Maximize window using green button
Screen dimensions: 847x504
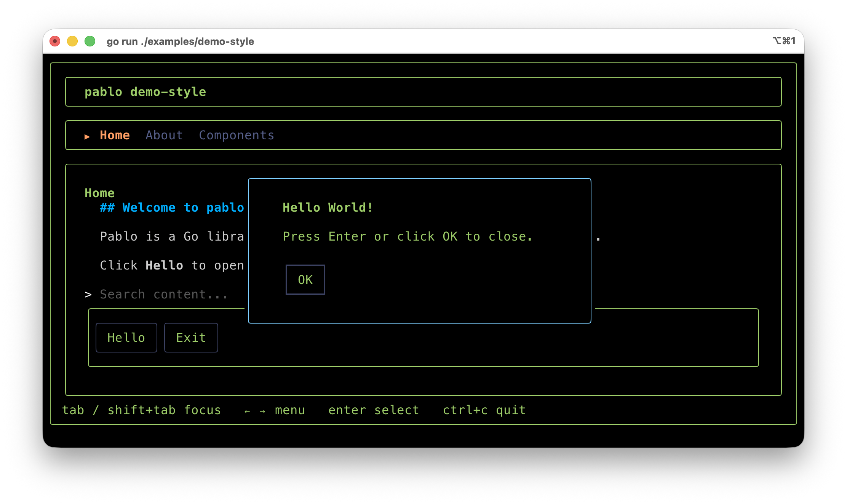point(90,41)
